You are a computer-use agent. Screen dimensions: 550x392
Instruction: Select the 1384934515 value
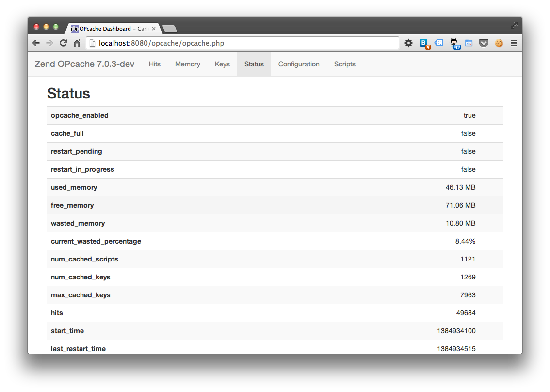(456, 349)
